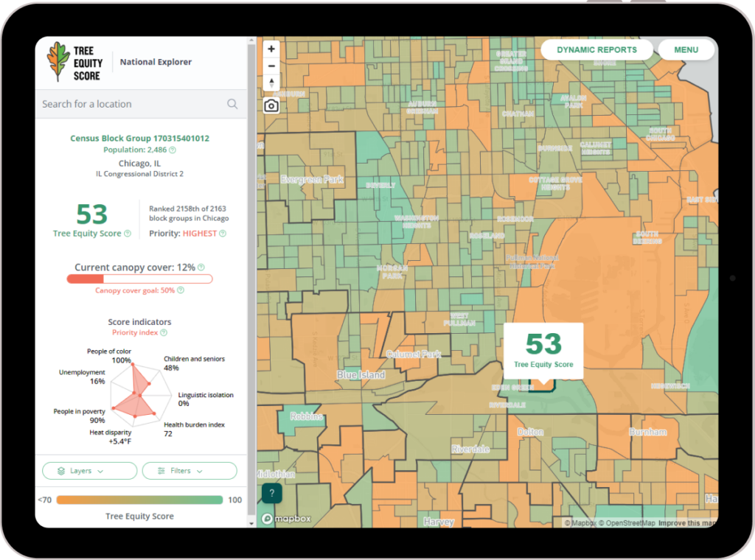Open the Filters dropdown
755x560 pixels.
coord(189,471)
